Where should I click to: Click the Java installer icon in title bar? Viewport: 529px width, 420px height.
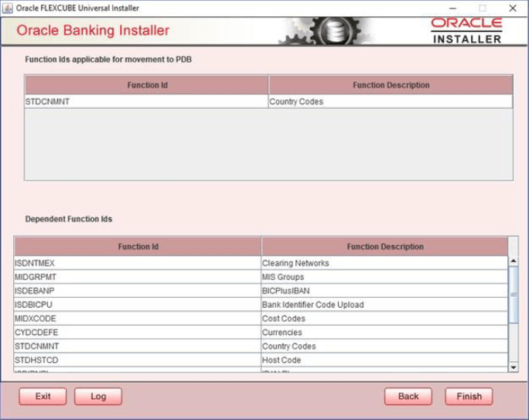click(x=8, y=8)
